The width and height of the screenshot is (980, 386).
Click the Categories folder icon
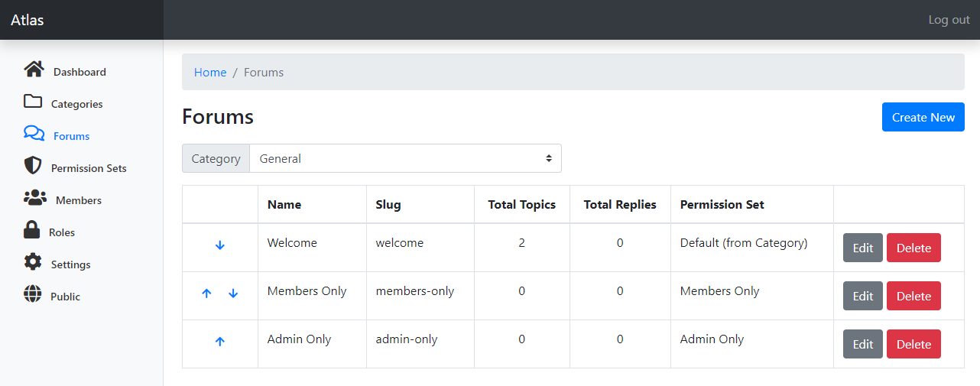pyautogui.click(x=33, y=102)
